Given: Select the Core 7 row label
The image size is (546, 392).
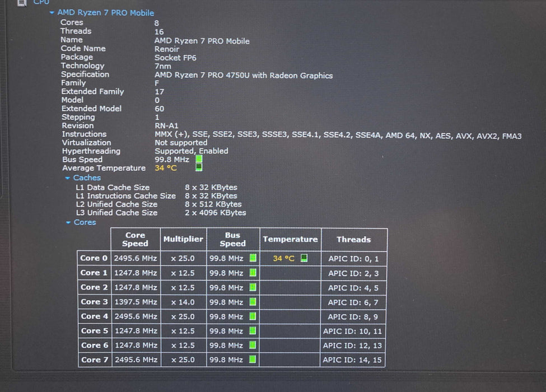Looking at the screenshot, I should pos(95,360).
